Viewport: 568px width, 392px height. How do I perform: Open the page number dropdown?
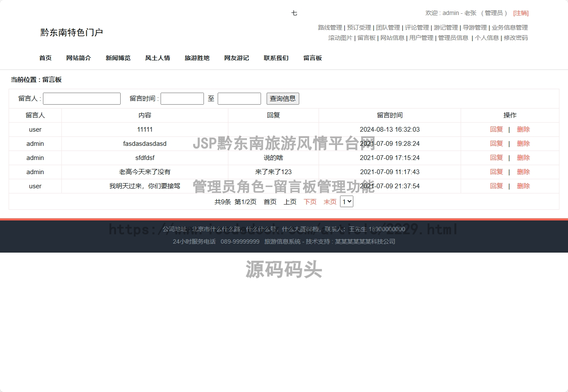pos(346,202)
